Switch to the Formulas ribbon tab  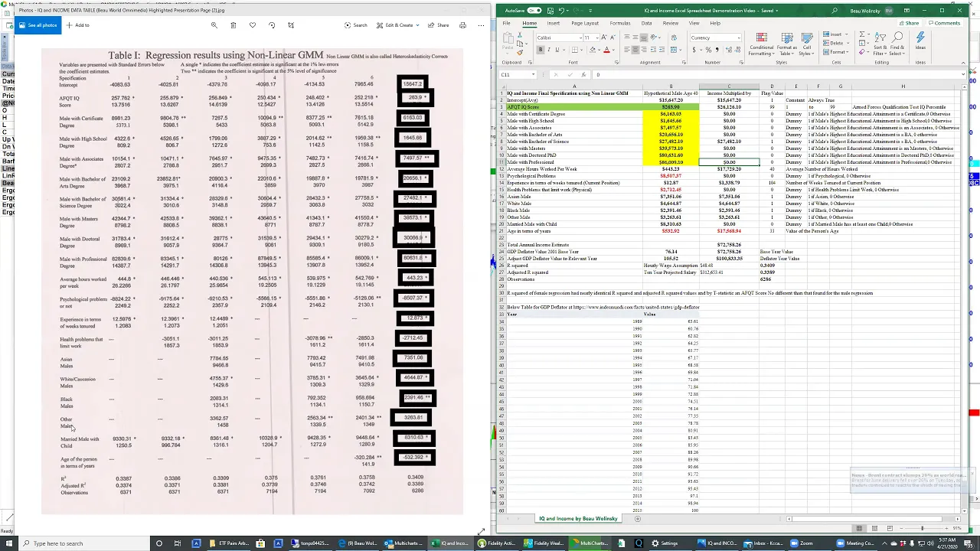click(x=620, y=23)
